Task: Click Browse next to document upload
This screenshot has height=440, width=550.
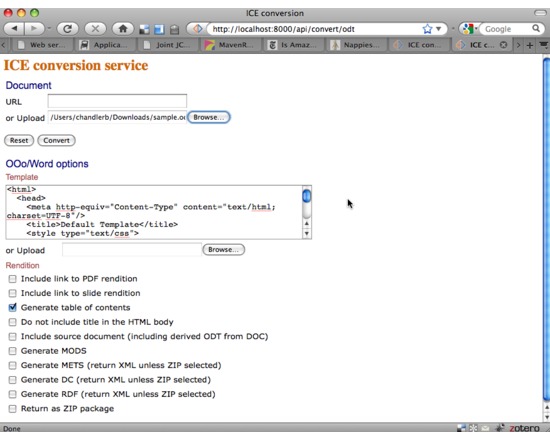Action: [x=209, y=117]
